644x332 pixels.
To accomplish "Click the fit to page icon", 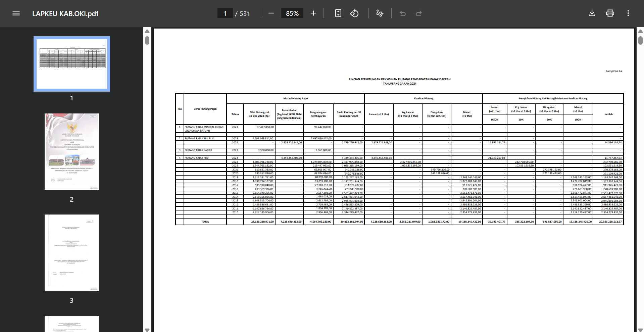I will [x=338, y=13].
